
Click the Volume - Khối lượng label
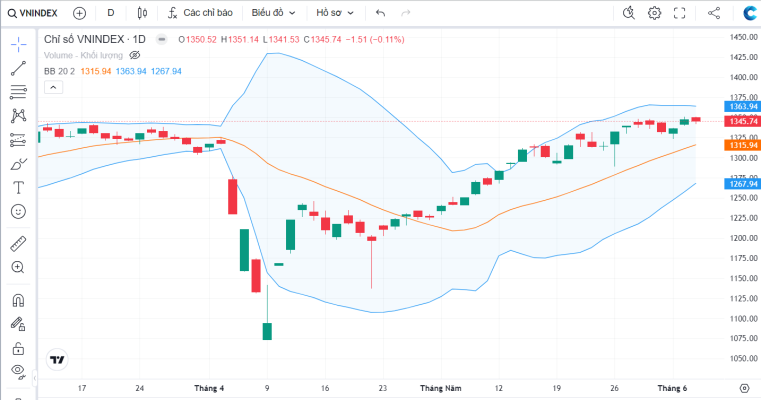(x=83, y=55)
